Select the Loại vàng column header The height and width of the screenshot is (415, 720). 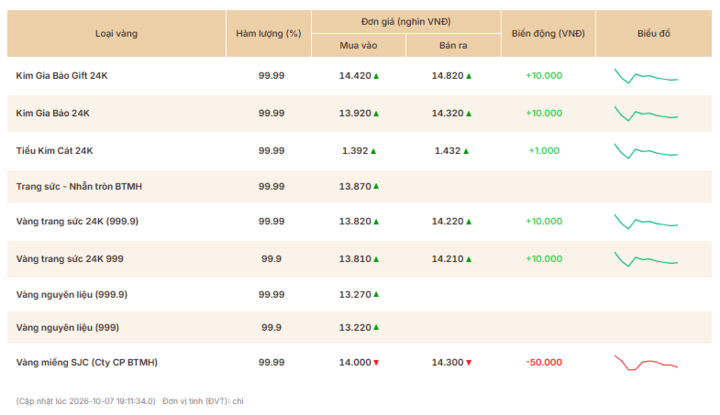117,34
